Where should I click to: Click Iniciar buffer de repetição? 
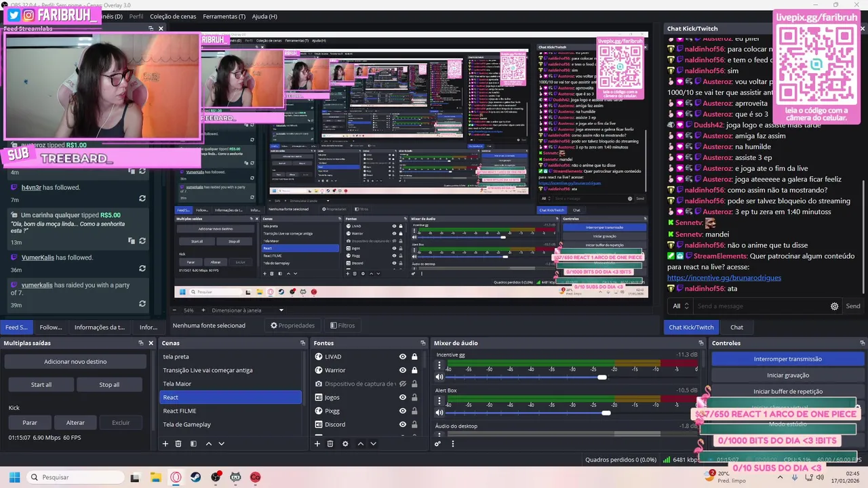(x=787, y=391)
